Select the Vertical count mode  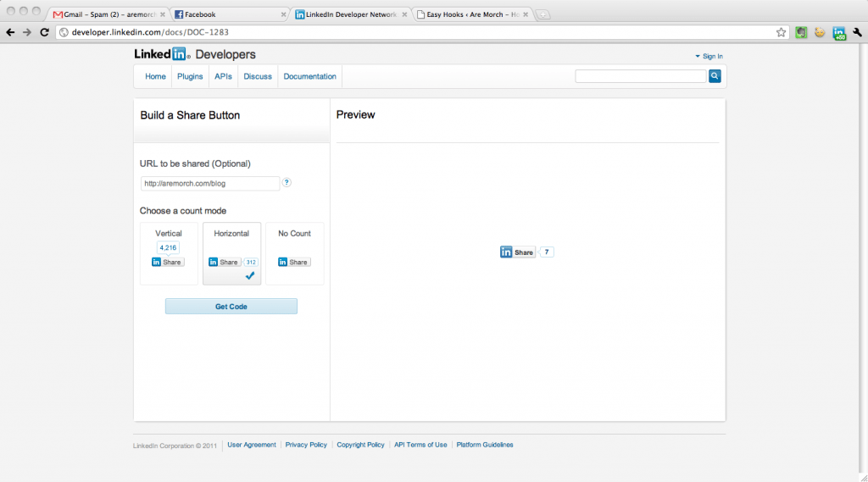pos(169,254)
